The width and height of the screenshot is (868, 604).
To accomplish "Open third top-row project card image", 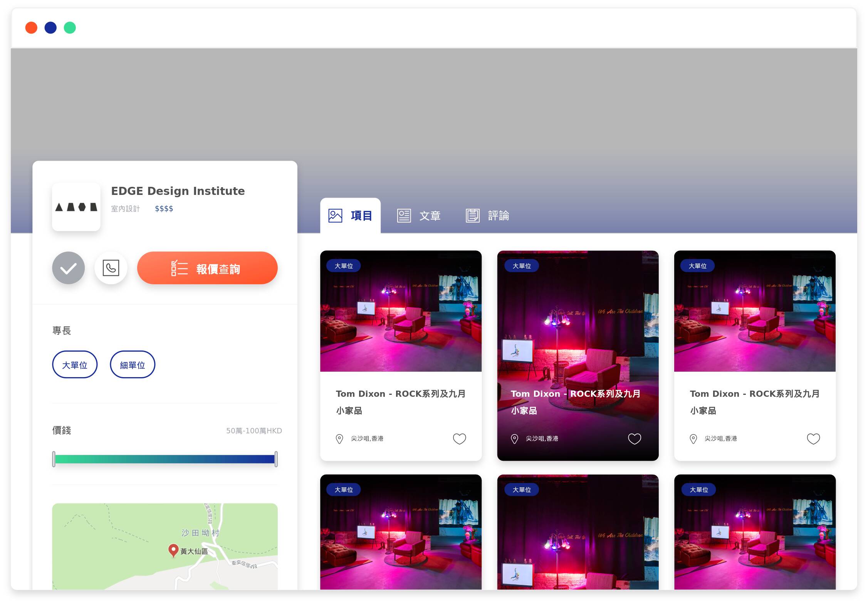I will (x=755, y=311).
